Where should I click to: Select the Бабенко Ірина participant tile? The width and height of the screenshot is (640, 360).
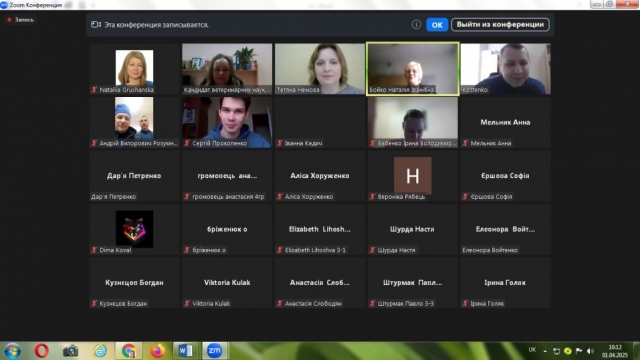coord(413,122)
